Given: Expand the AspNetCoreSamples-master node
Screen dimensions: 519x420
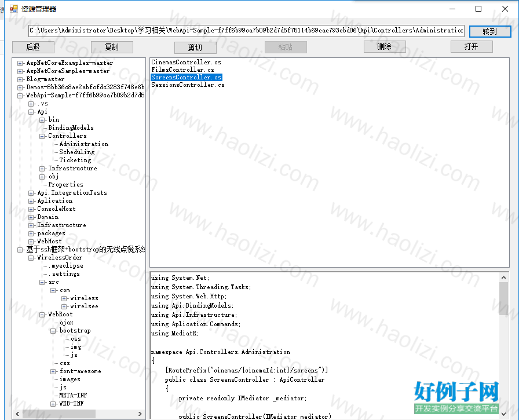Looking at the screenshot, I should pyautogui.click(x=20, y=71).
